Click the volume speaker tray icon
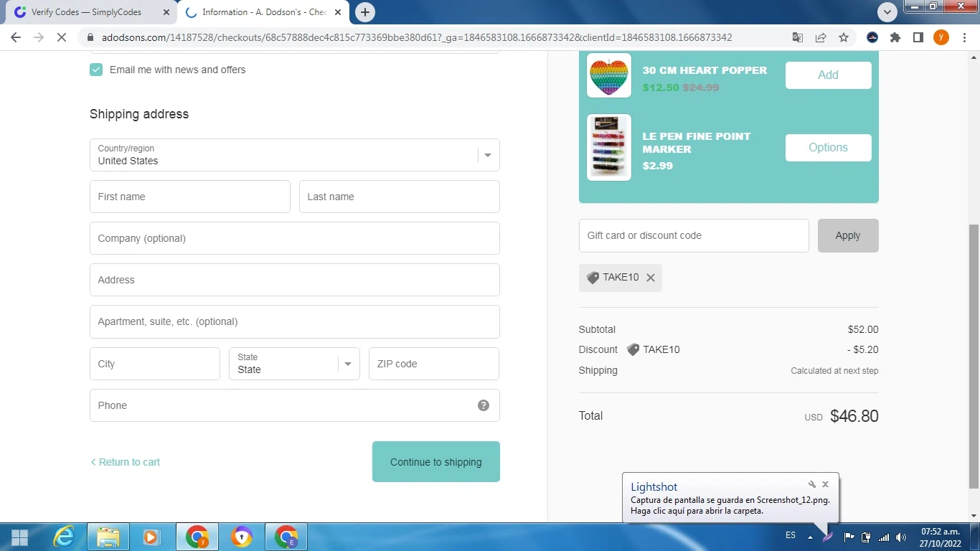The height and width of the screenshot is (551, 980). 901,537
